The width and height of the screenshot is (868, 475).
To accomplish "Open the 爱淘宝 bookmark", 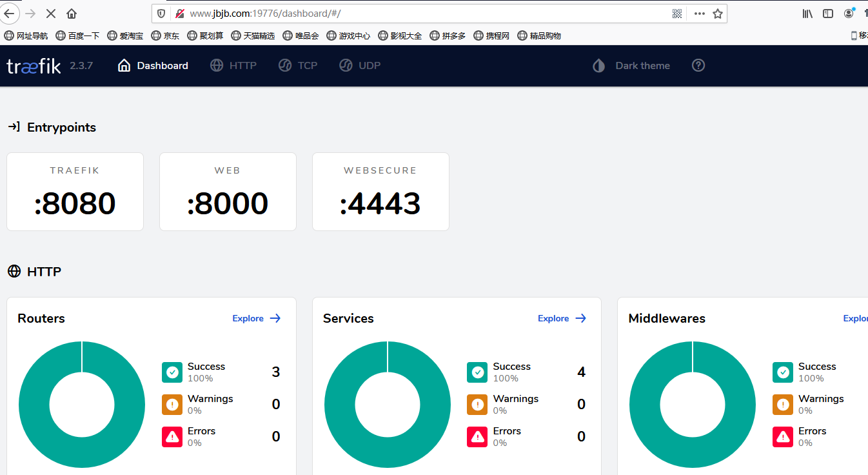I will (125, 36).
